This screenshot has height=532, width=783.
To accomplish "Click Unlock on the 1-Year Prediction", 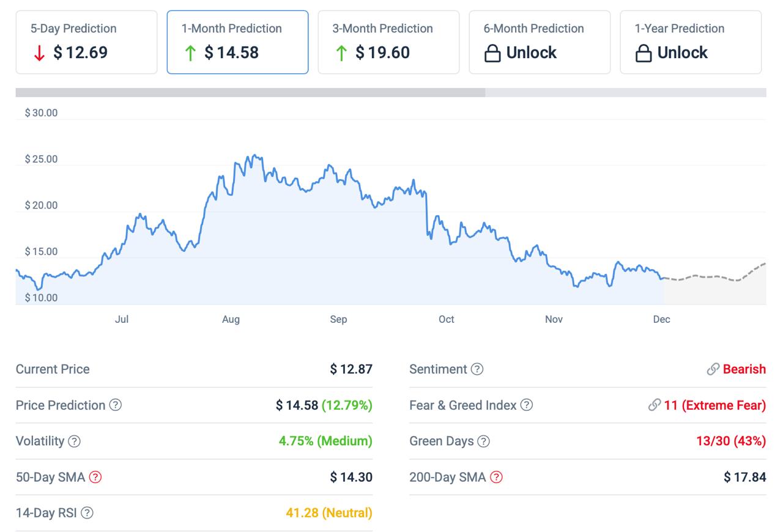I will coord(684,53).
